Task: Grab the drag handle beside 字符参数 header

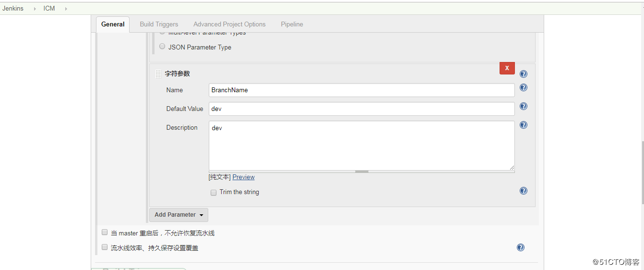Action: pyautogui.click(x=159, y=74)
